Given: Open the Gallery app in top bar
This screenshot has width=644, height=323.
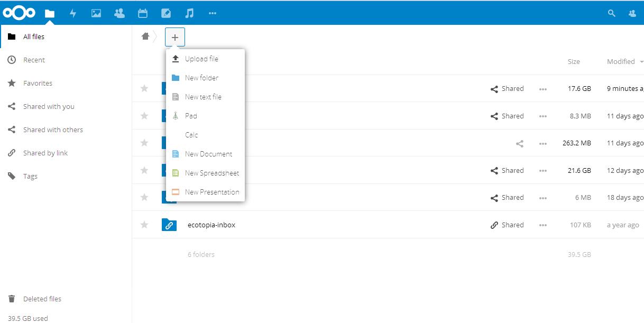Looking at the screenshot, I should (x=96, y=13).
